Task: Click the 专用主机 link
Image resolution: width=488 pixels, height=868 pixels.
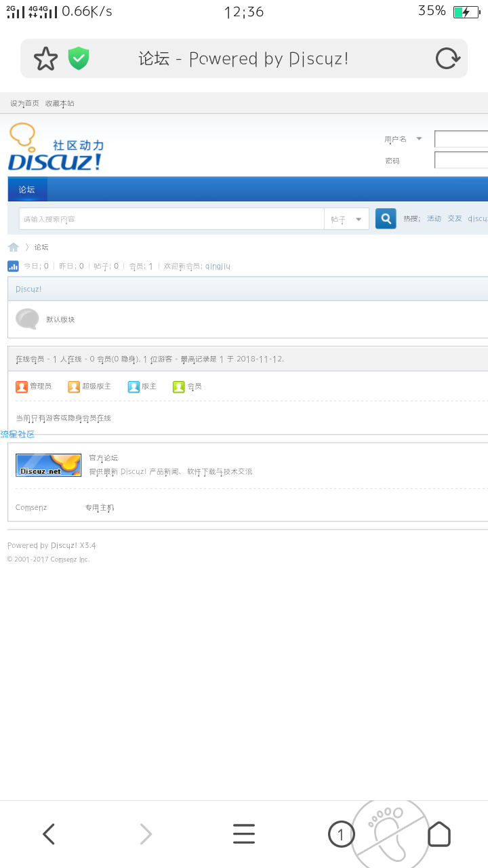Action: coord(100,507)
